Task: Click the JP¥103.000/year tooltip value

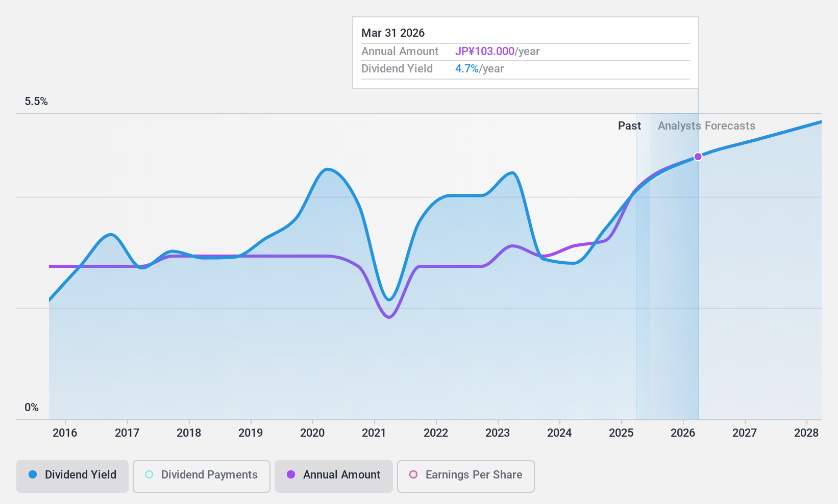Action: tap(498, 52)
